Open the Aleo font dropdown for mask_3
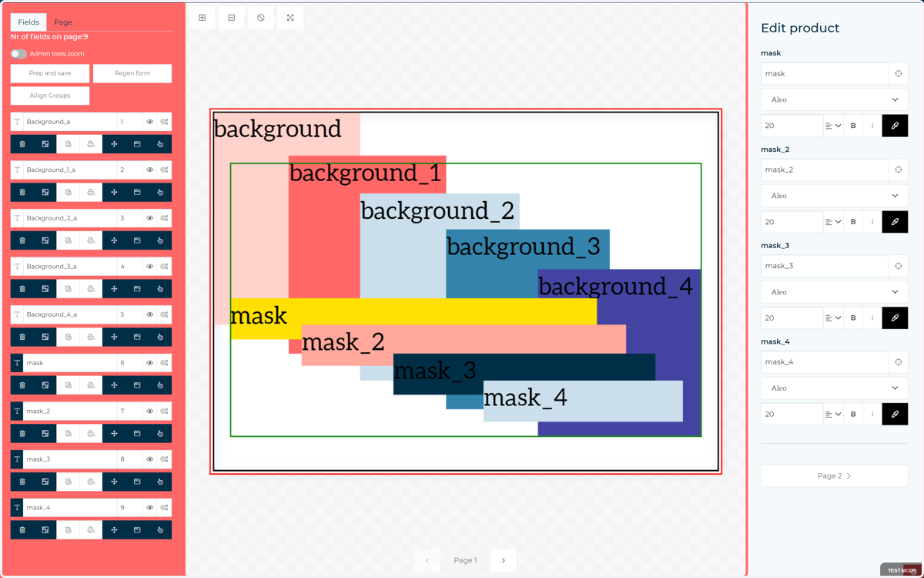The image size is (924, 578). 835,292
